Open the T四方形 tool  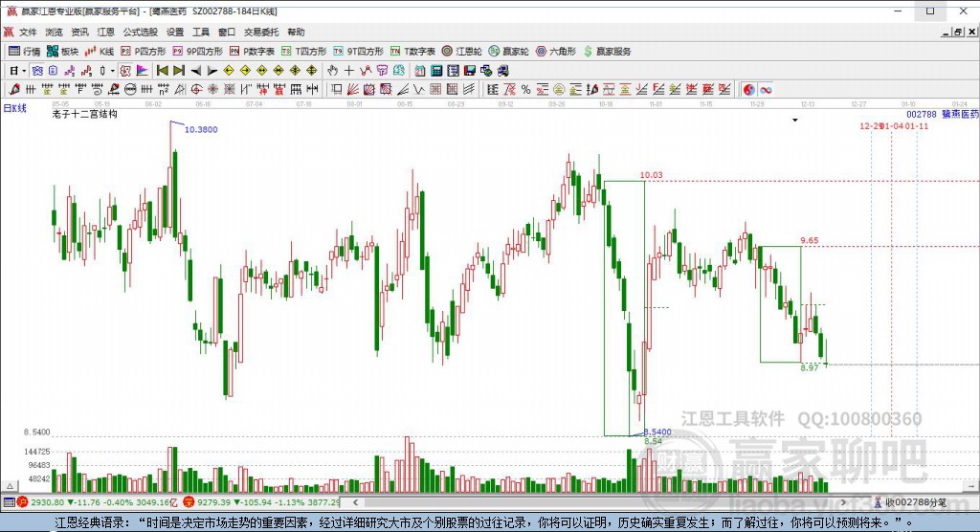pos(303,52)
